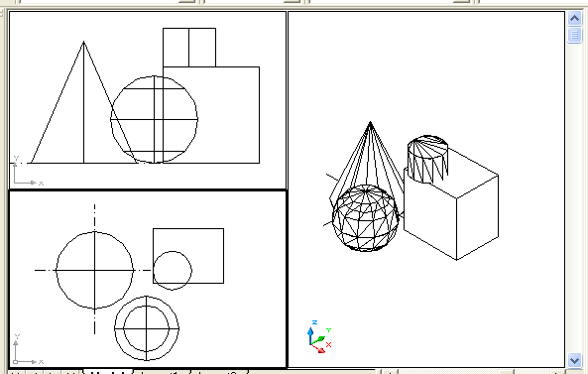The width and height of the screenshot is (588, 374).
Task: Select the large cone circle in top view
Action: tap(94, 270)
